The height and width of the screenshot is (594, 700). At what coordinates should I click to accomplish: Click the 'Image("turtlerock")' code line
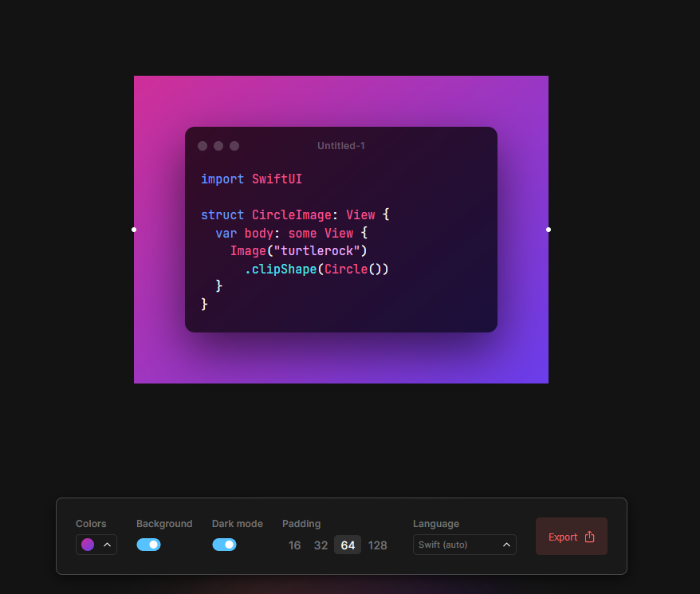[299, 251]
